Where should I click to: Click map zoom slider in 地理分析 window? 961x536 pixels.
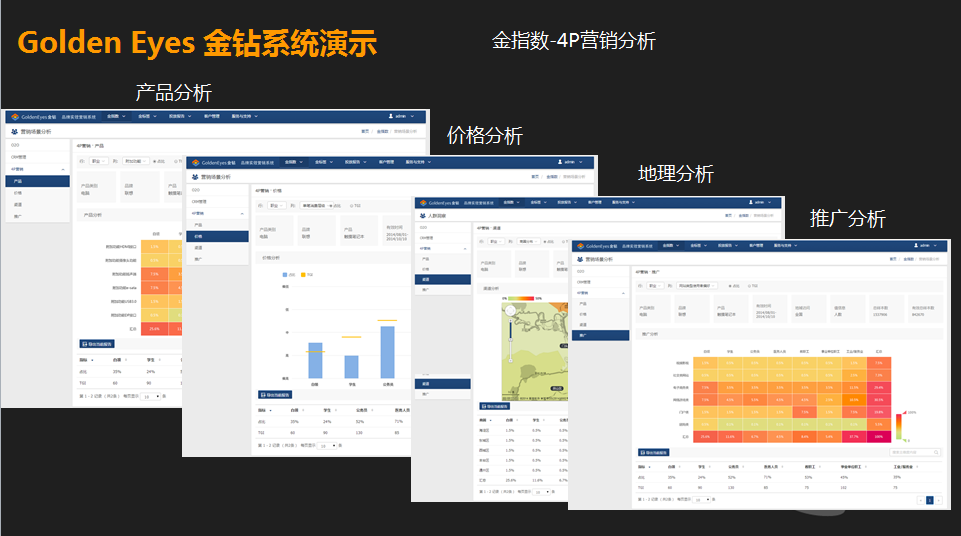510,339
